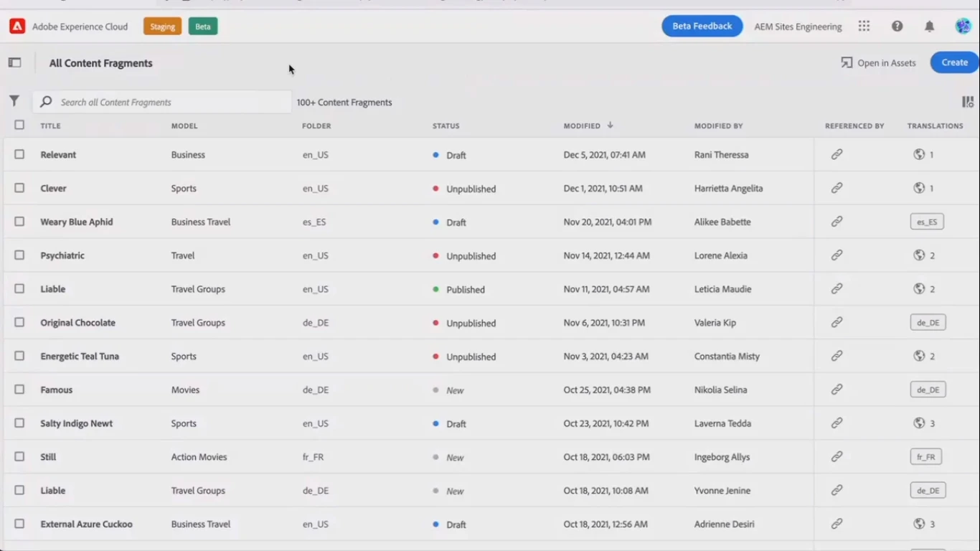
Task: Open the notifications bell
Action: 929,27
